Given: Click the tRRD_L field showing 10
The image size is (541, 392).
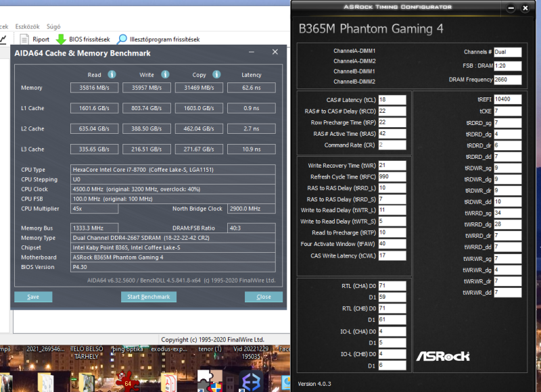Looking at the screenshot, I should click(x=392, y=188).
